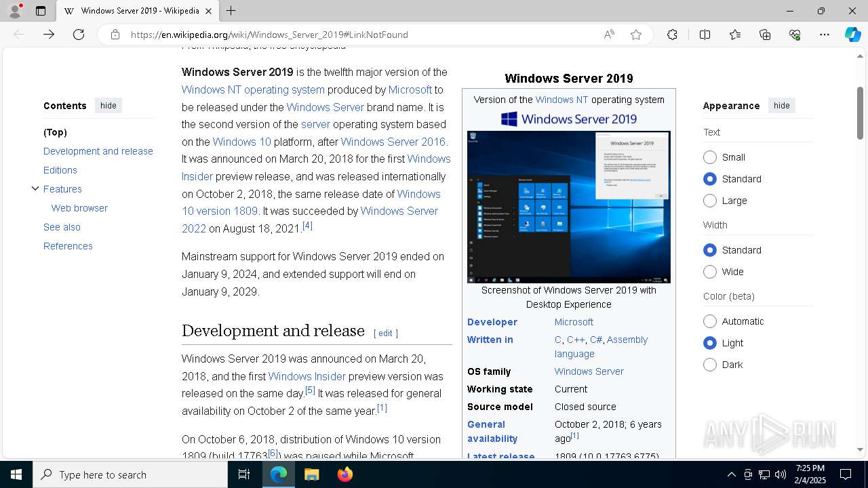Open the Microsoft link in intro paragraph

pos(410,89)
